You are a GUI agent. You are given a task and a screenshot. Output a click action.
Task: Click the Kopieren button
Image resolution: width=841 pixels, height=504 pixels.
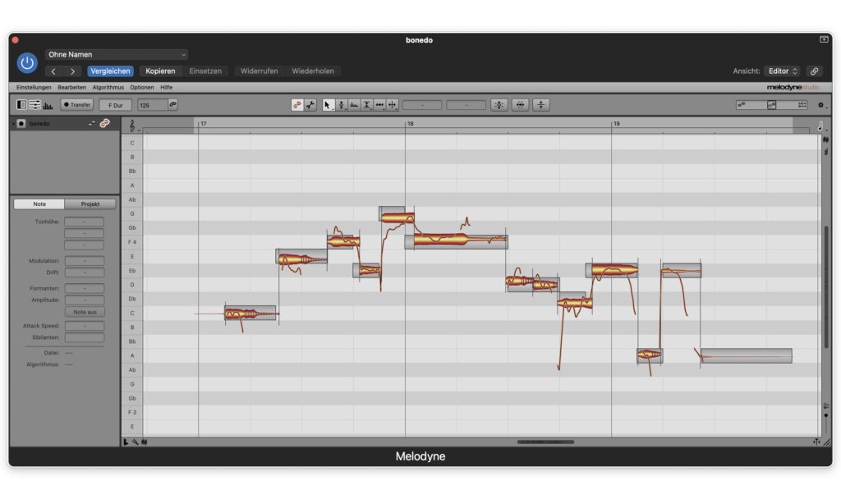point(160,71)
